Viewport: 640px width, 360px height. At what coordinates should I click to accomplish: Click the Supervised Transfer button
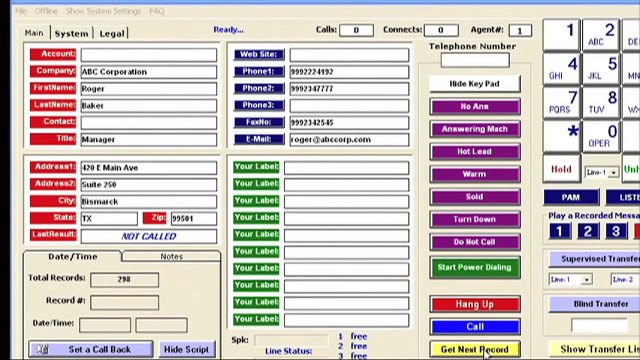[595, 259]
